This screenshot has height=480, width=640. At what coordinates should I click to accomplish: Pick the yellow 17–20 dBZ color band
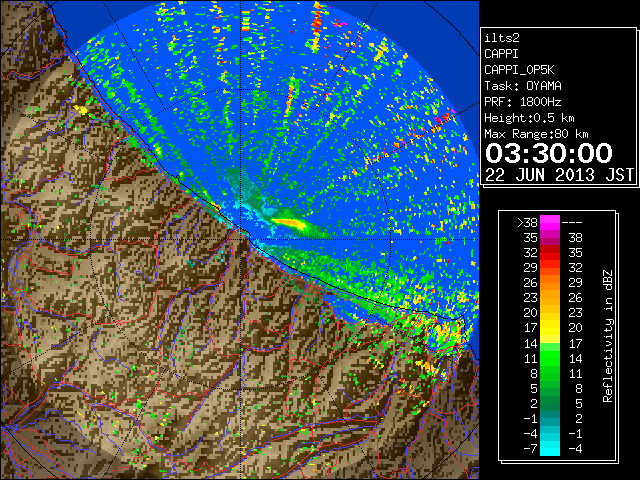[550, 328]
